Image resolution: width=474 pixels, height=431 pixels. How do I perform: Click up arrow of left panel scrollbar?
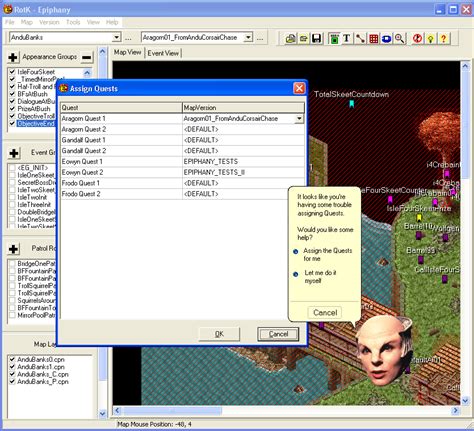[103, 52]
